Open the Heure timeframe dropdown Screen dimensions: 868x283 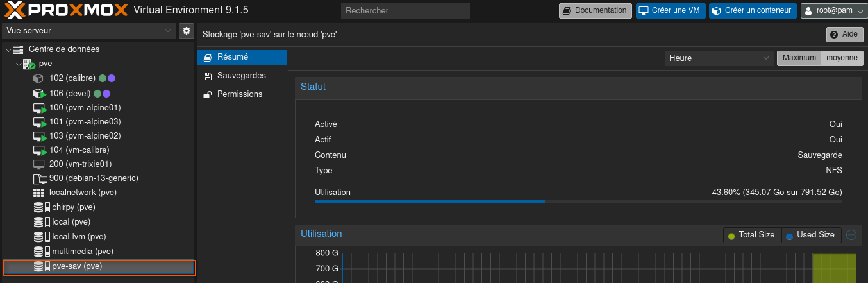719,58
